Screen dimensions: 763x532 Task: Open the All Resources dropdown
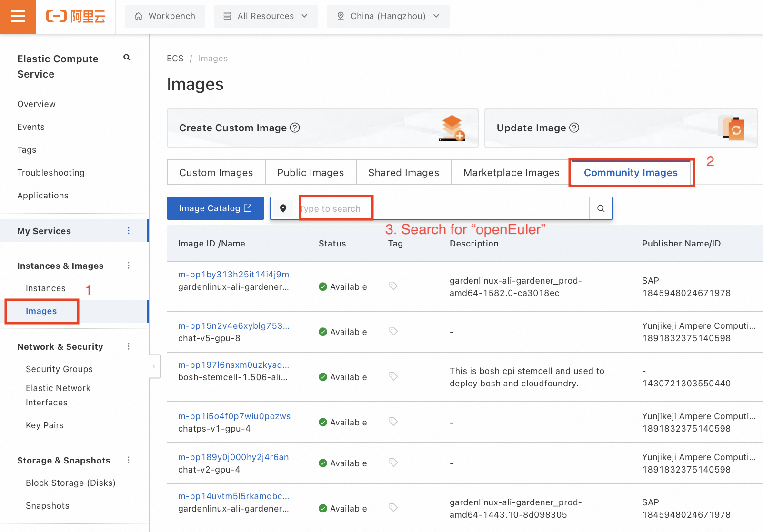click(x=266, y=16)
